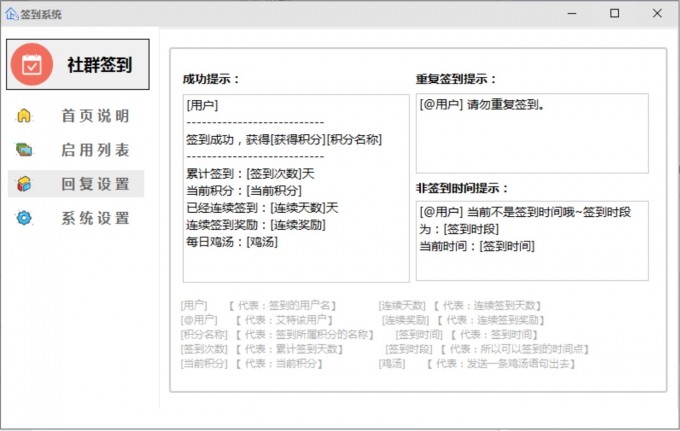Click the picture icon beside 启用列表

pyautogui.click(x=24, y=150)
